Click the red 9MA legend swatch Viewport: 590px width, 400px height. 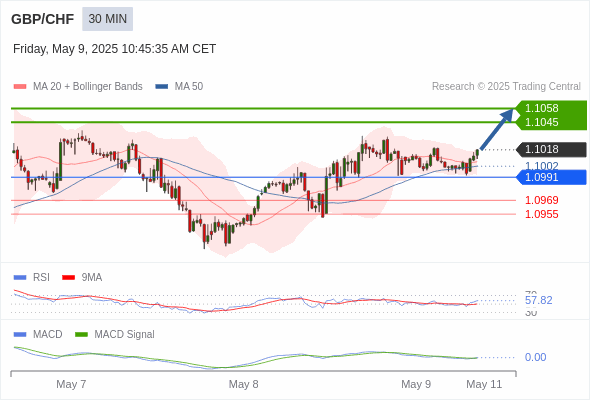click(68, 278)
